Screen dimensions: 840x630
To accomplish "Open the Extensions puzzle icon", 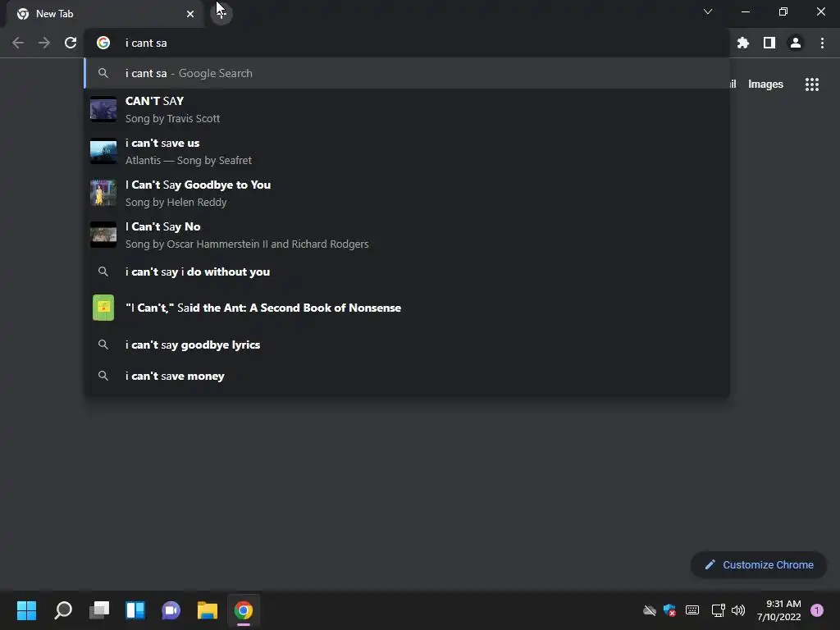I will pyautogui.click(x=742, y=43).
